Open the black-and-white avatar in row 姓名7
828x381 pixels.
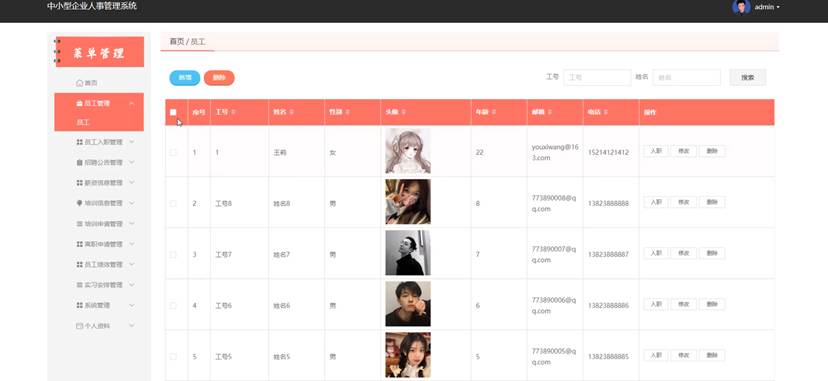408,253
